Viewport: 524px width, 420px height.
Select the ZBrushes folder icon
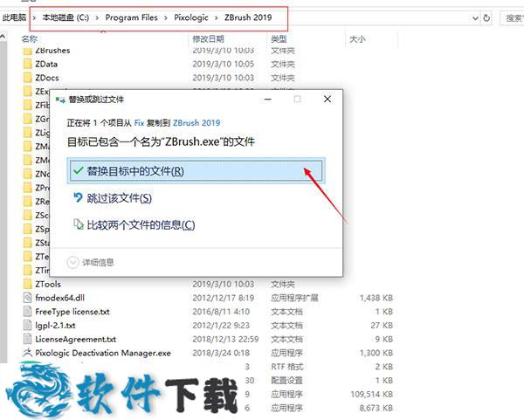pos(28,52)
